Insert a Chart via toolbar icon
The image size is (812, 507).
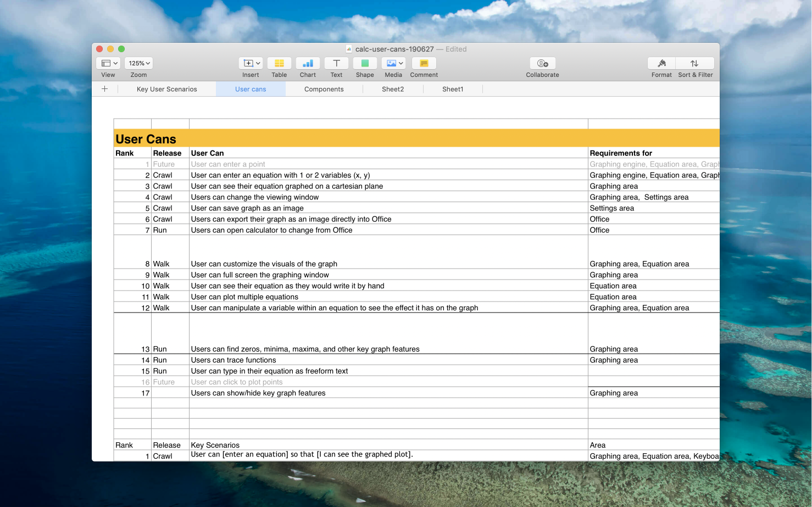(x=308, y=63)
